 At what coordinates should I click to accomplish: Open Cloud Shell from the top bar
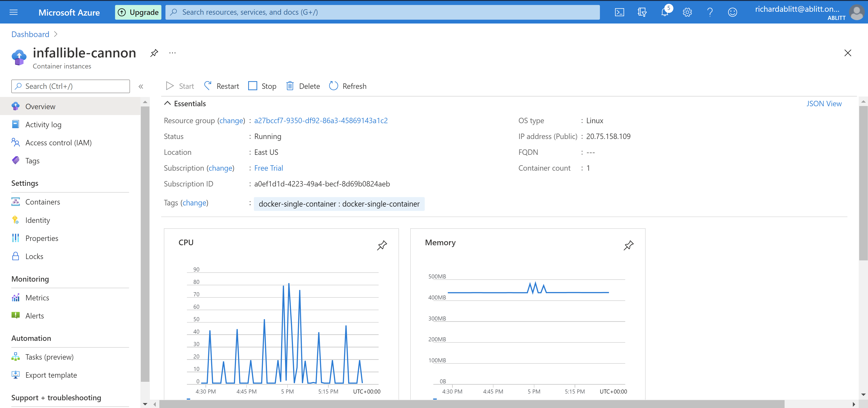pos(619,12)
